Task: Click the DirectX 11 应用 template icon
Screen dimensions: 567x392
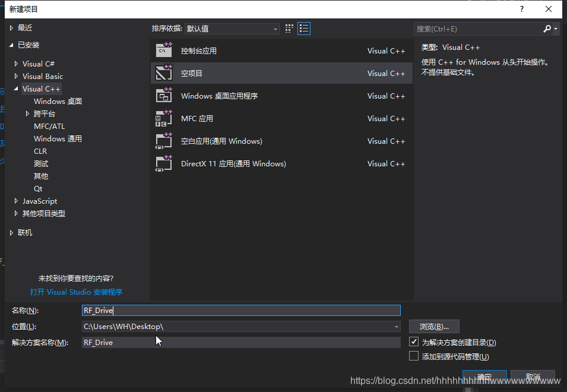Action: pos(164,163)
